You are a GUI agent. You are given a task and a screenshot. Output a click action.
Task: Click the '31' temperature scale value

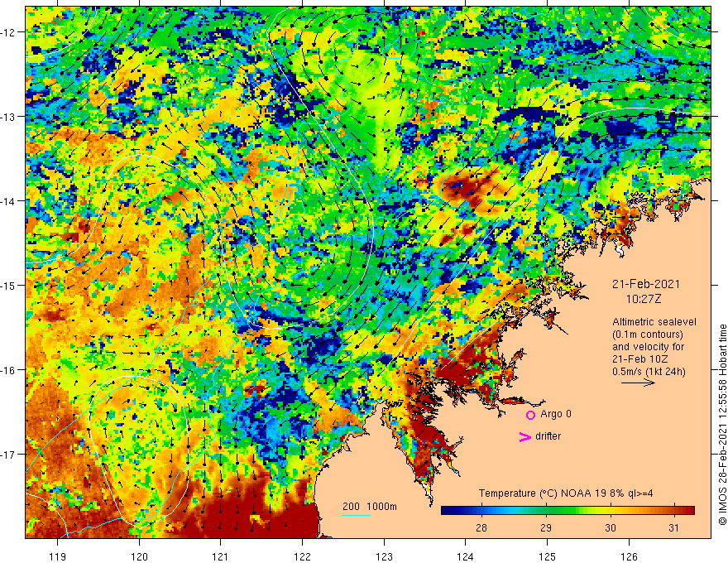[x=673, y=527]
